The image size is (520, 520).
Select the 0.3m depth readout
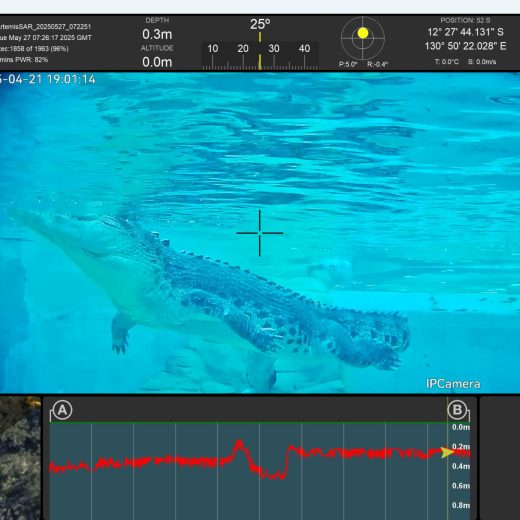pos(157,34)
